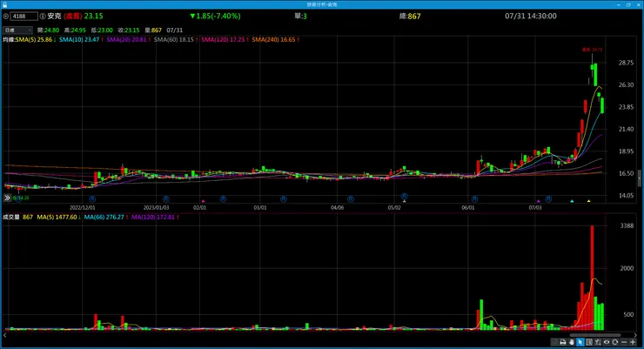The height and width of the screenshot is (349, 644).
Task: Click the SMA(10) 23.47 indicator label
Action: click(x=81, y=40)
